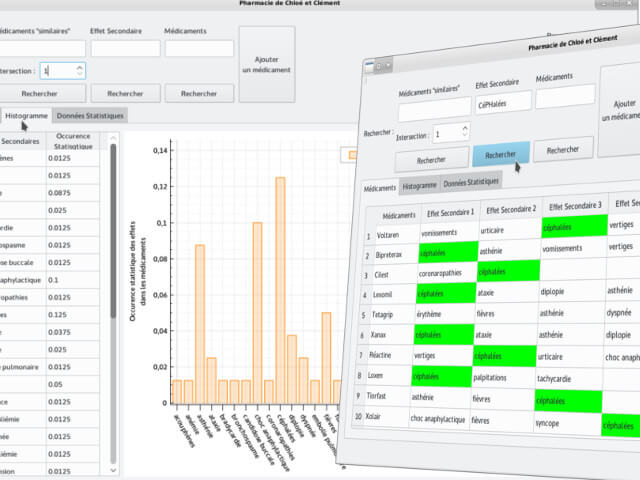Click the statistics table scrollbar thumb
This screenshot has height=480, width=640.
click(x=113, y=231)
